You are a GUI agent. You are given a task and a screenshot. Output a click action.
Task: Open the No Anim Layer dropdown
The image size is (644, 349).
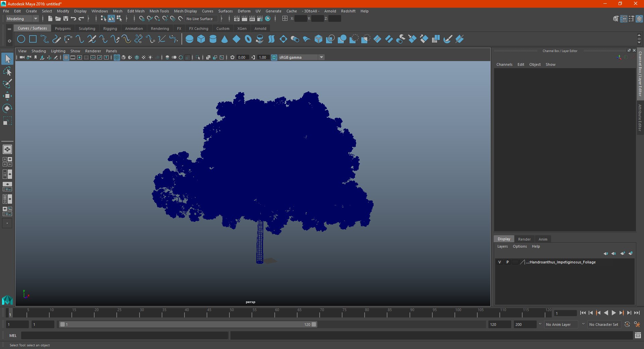click(561, 325)
